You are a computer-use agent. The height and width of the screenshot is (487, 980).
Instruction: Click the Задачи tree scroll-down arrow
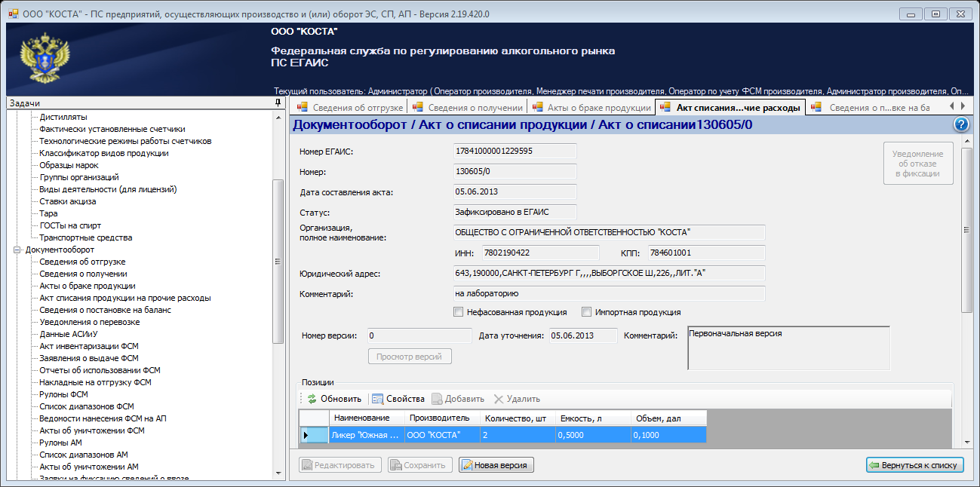[x=278, y=473]
